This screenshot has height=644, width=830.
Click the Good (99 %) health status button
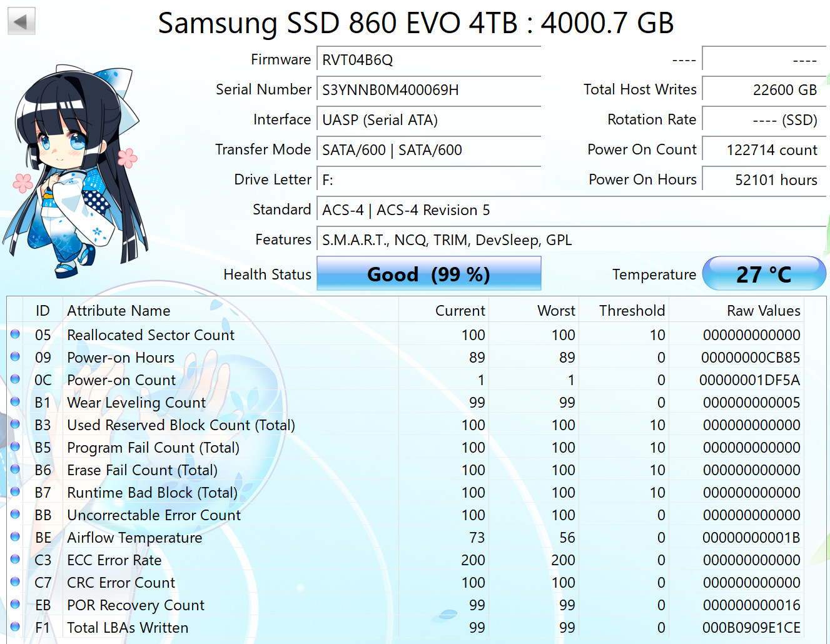428,274
